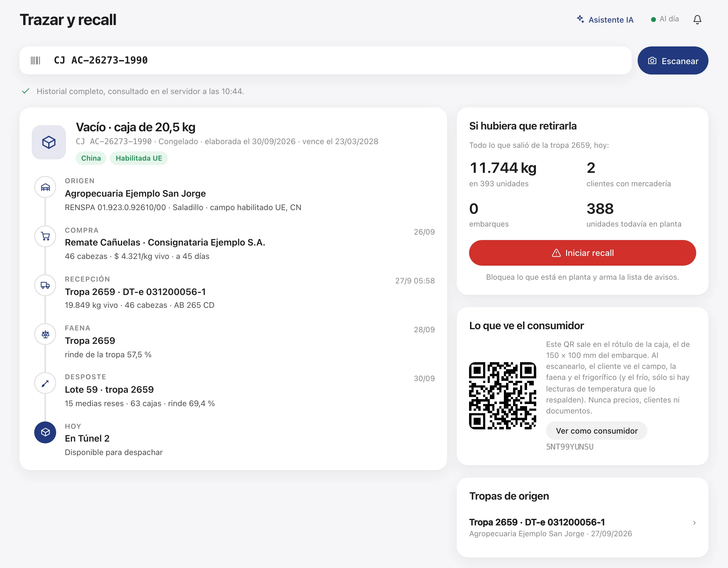Click the Desposte knife icon
Screen dimensions: 728x568
[x=45, y=383]
